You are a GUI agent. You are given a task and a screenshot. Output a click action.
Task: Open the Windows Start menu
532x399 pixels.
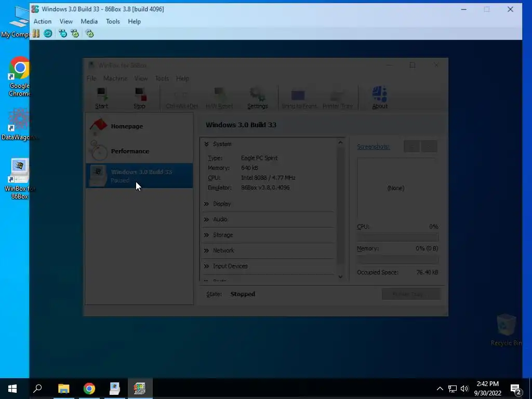point(12,389)
